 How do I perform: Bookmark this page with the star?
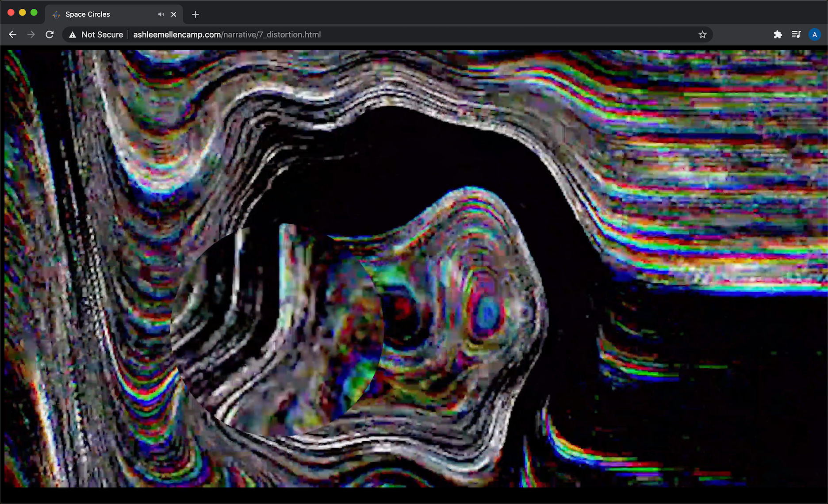(702, 34)
